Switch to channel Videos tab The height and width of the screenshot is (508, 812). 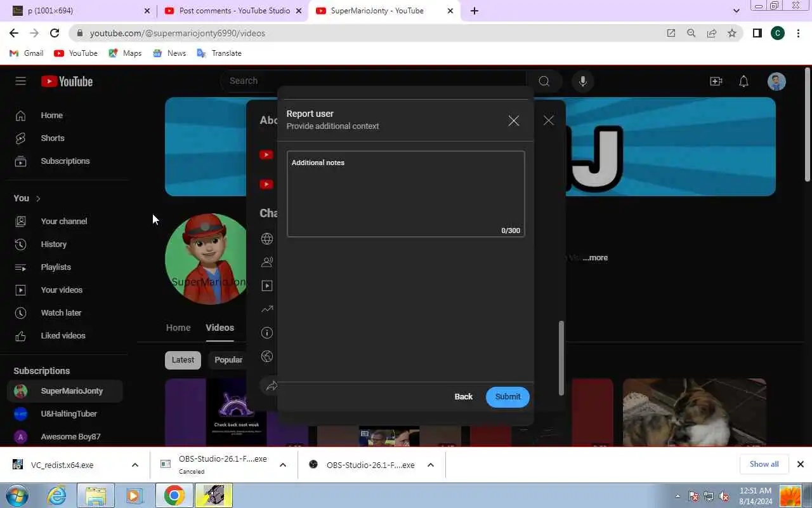click(x=219, y=328)
